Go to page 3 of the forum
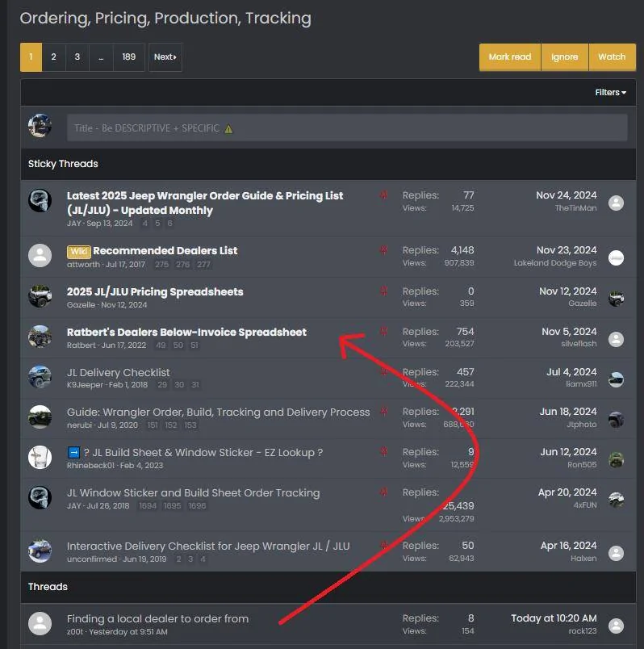644x649 pixels. (77, 57)
